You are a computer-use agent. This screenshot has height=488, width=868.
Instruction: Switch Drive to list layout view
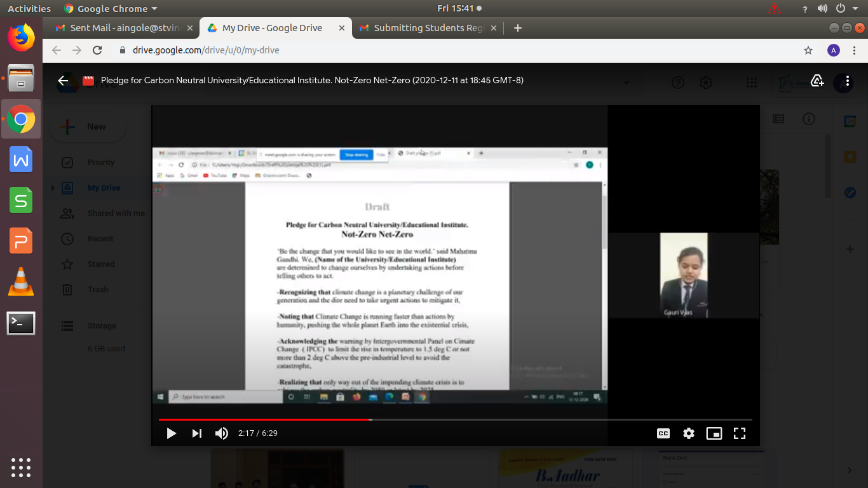778,119
